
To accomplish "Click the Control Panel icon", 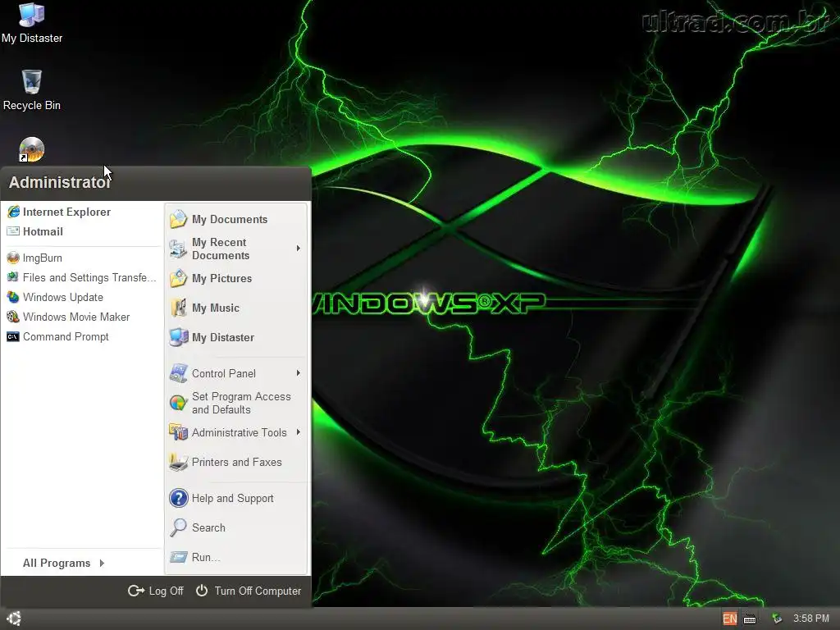I will point(178,373).
